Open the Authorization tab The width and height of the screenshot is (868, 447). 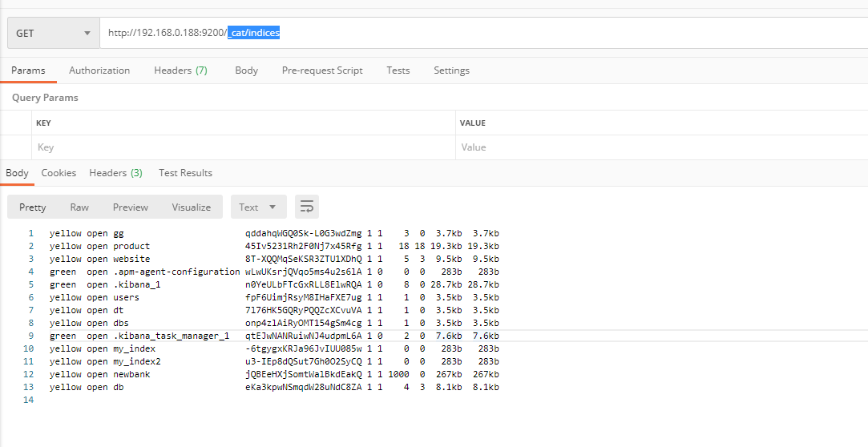click(99, 70)
